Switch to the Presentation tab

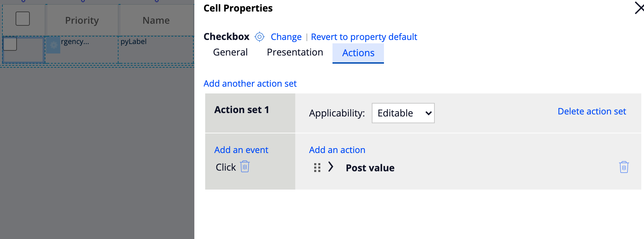pos(295,52)
